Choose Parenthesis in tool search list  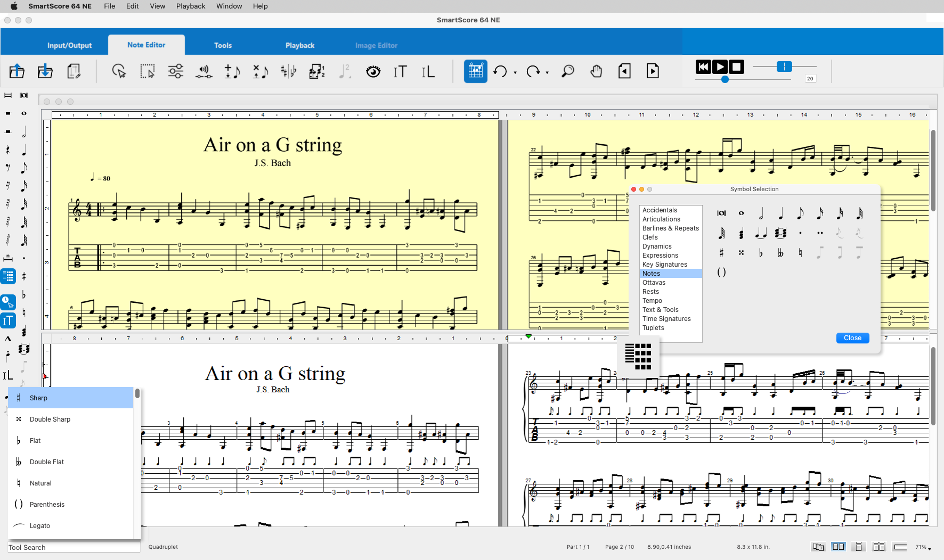click(70, 504)
